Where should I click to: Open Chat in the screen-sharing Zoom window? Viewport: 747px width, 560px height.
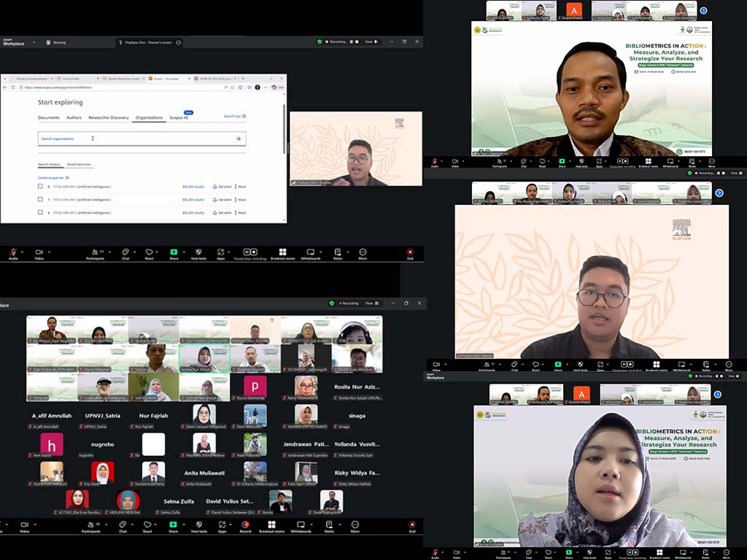125,254
